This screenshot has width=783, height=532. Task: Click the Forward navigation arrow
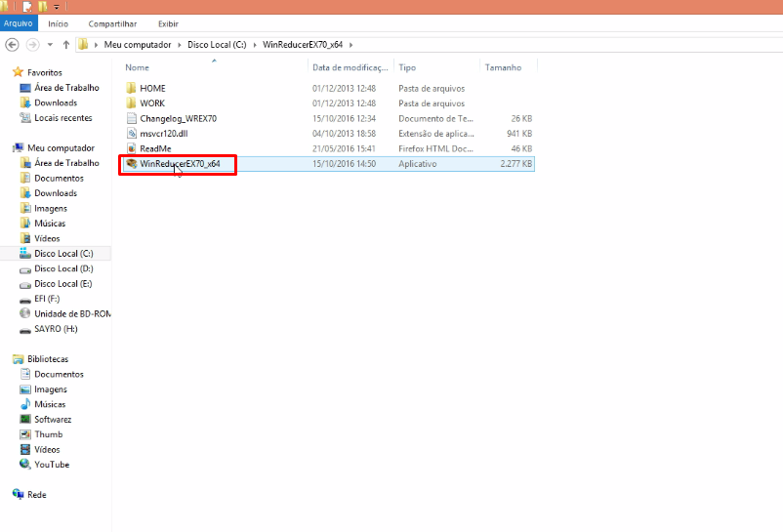click(32, 45)
